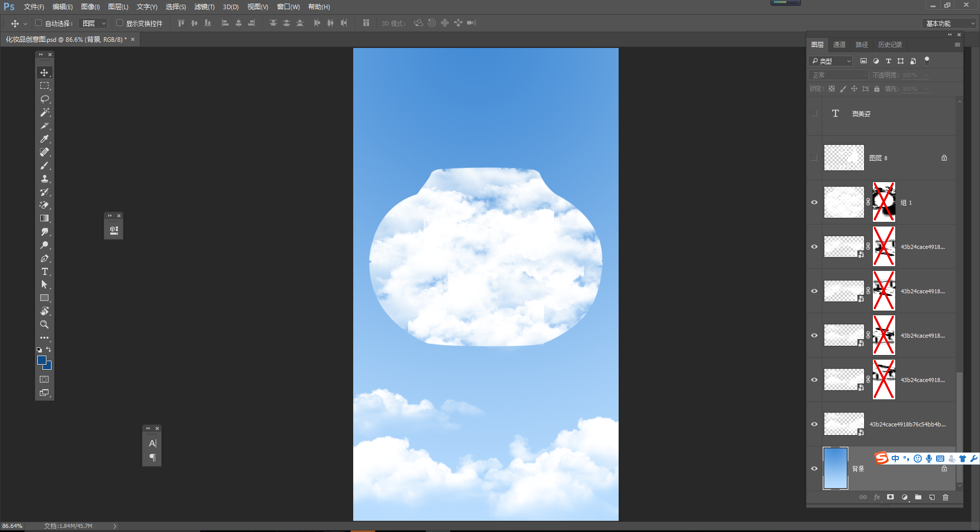The width and height of the screenshot is (980, 532).
Task: Toggle lock transparent pixels
Action: pyautogui.click(x=832, y=89)
